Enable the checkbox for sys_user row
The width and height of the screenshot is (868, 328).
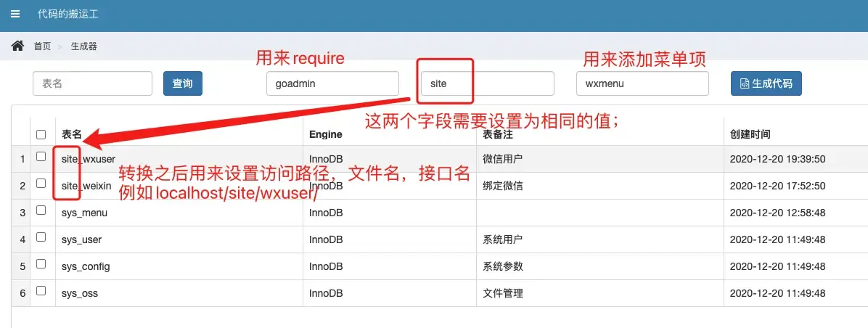click(x=41, y=238)
